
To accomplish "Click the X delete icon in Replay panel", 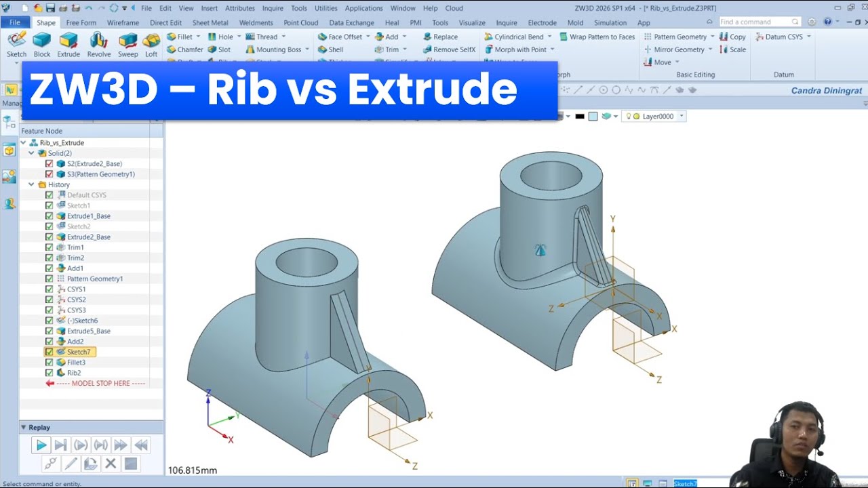I will [x=111, y=464].
